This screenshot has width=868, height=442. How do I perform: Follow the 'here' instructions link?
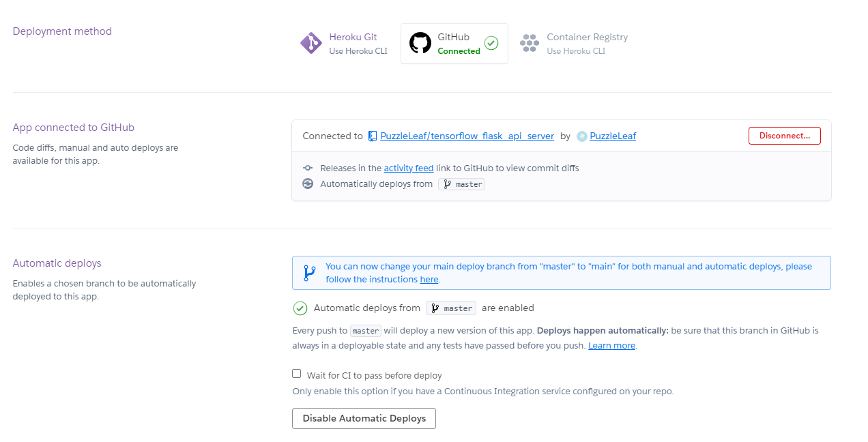click(x=429, y=280)
